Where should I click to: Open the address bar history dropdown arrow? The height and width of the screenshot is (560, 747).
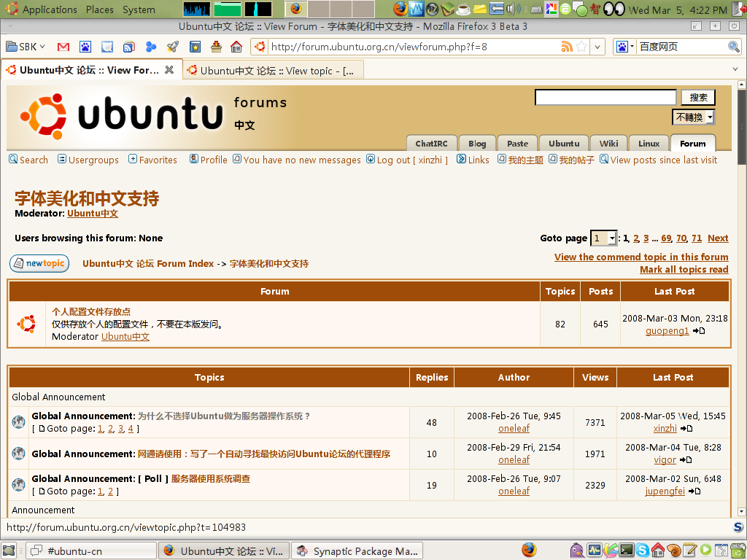coord(597,47)
